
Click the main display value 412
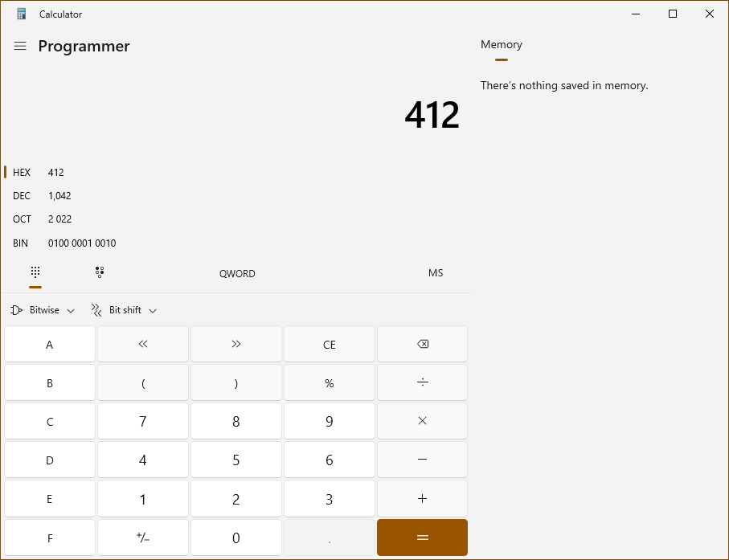tap(432, 115)
